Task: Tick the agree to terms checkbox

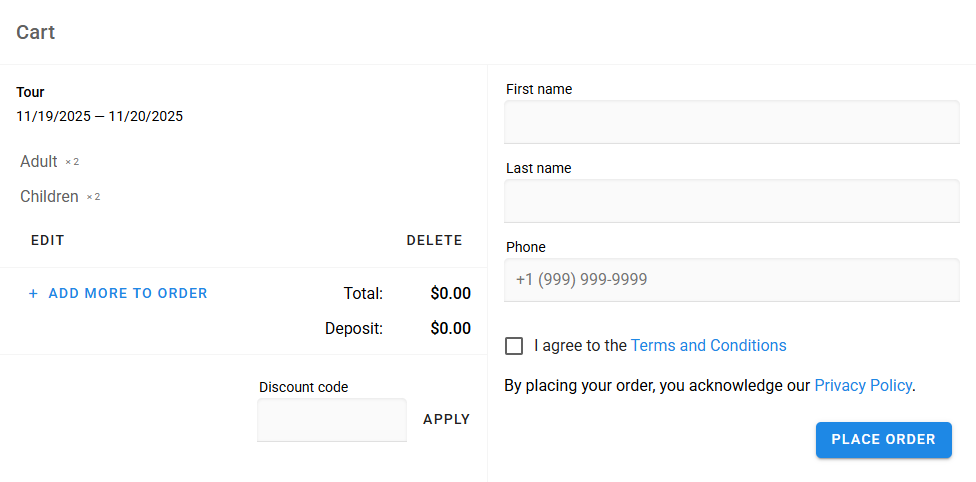Action: coord(514,346)
